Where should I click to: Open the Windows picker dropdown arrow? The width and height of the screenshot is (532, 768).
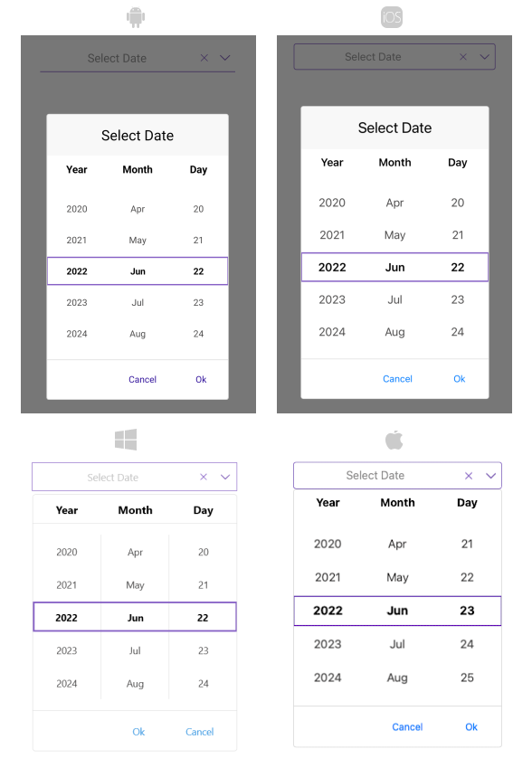(224, 477)
